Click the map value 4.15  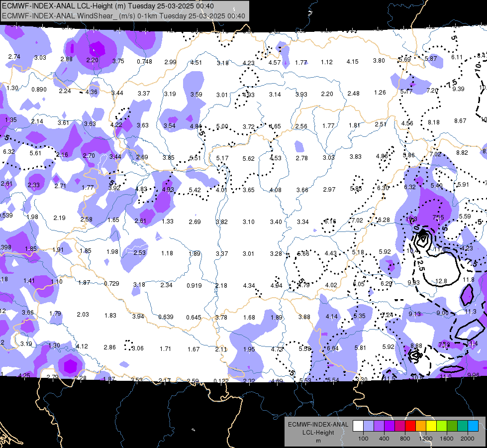coord(353,62)
